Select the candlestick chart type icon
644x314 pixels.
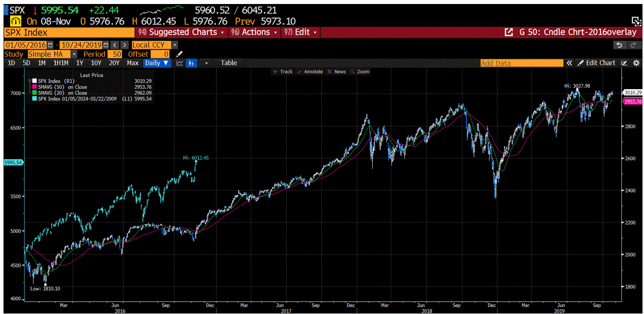(191, 63)
